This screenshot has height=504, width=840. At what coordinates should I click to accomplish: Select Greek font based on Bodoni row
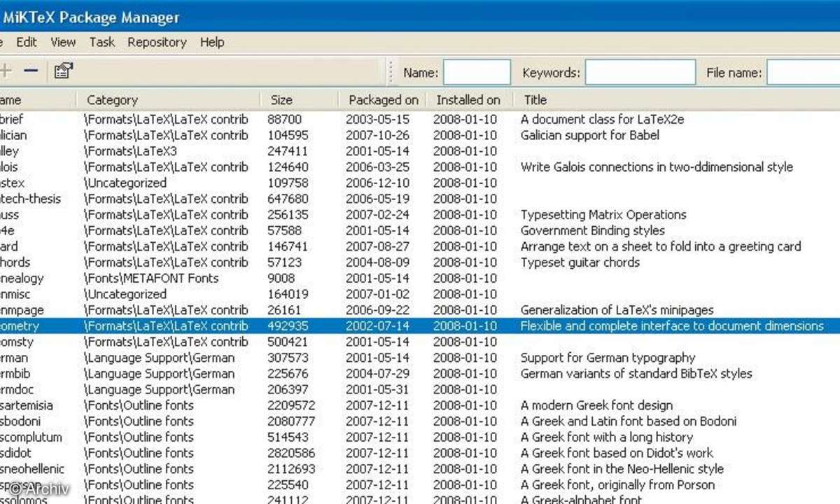[420, 421]
